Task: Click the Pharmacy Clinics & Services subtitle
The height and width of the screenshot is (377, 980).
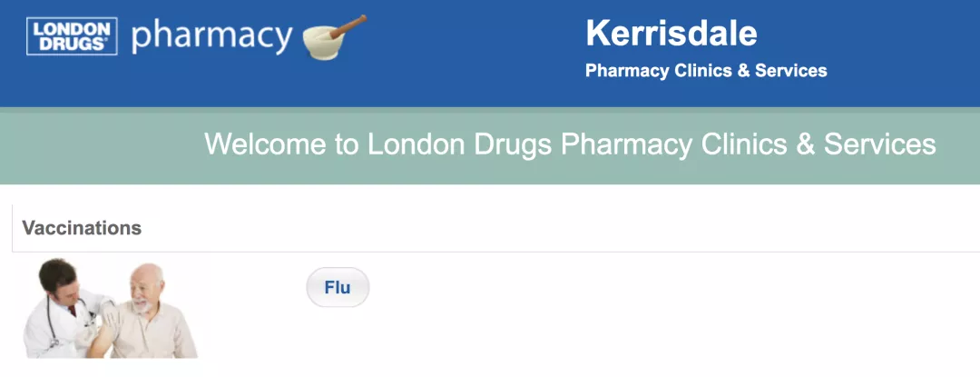Action: pos(706,71)
